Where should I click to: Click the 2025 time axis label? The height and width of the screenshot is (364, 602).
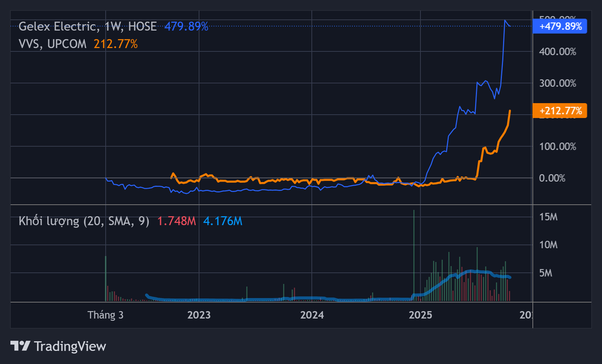(421, 315)
